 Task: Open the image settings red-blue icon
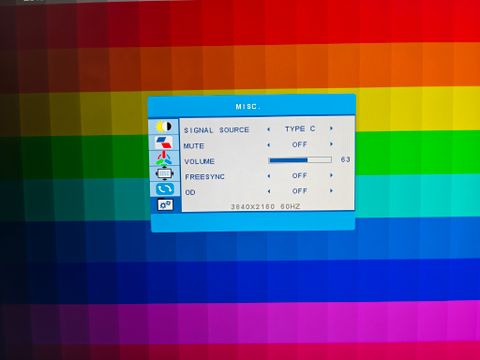point(164,142)
